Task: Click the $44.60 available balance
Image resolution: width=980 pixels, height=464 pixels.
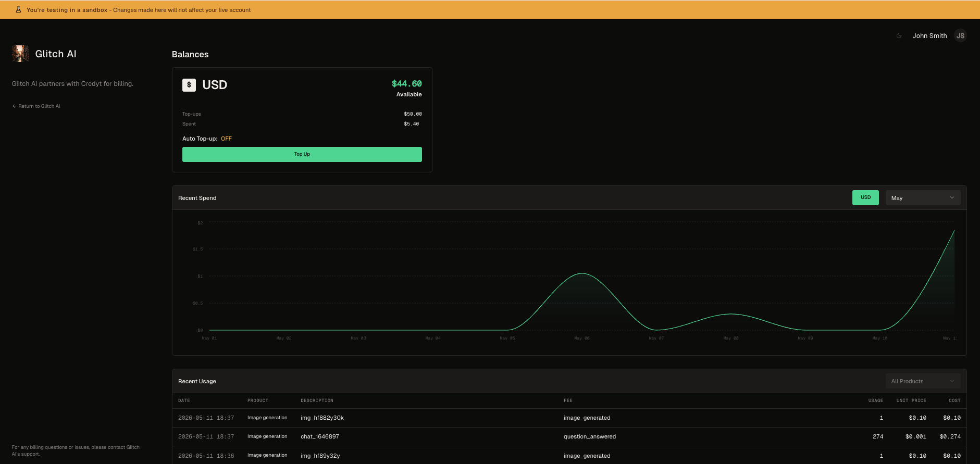Action: pyautogui.click(x=407, y=84)
